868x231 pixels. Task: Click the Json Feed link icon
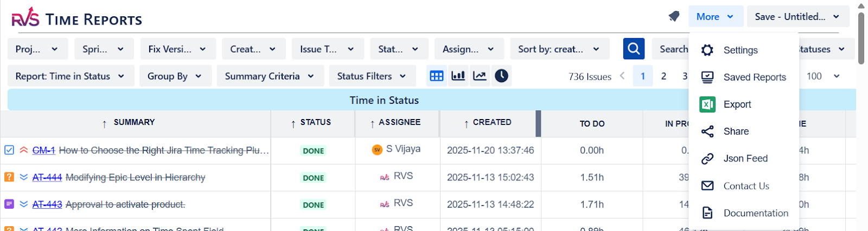tap(707, 159)
